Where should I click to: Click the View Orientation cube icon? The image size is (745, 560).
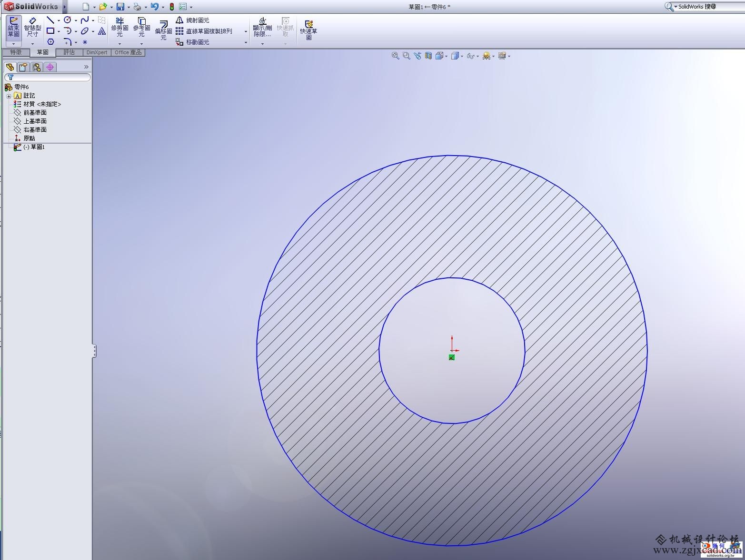tap(439, 56)
